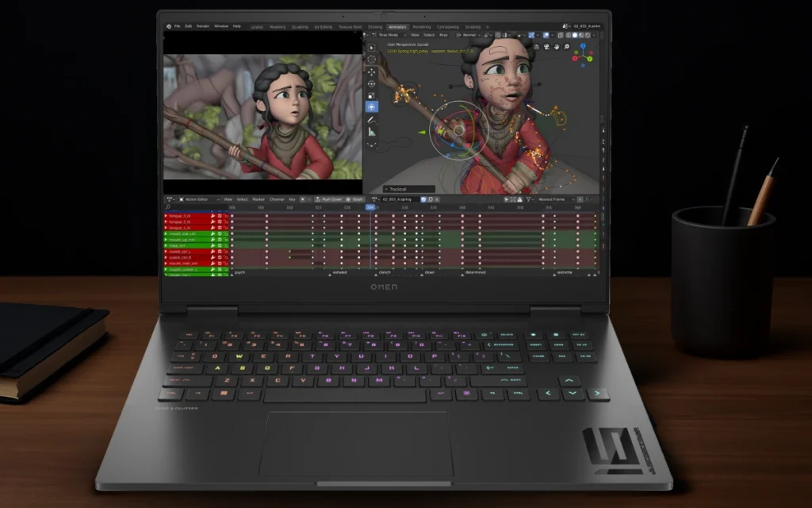Switch to rendered viewport shading
The image size is (812, 508).
588,35
